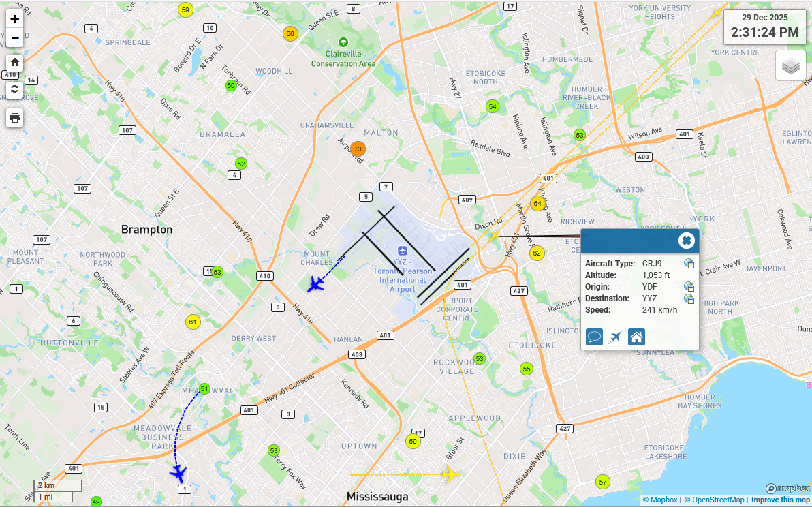Image resolution: width=812 pixels, height=507 pixels.
Task: Open the map layers selector
Action: (790, 66)
